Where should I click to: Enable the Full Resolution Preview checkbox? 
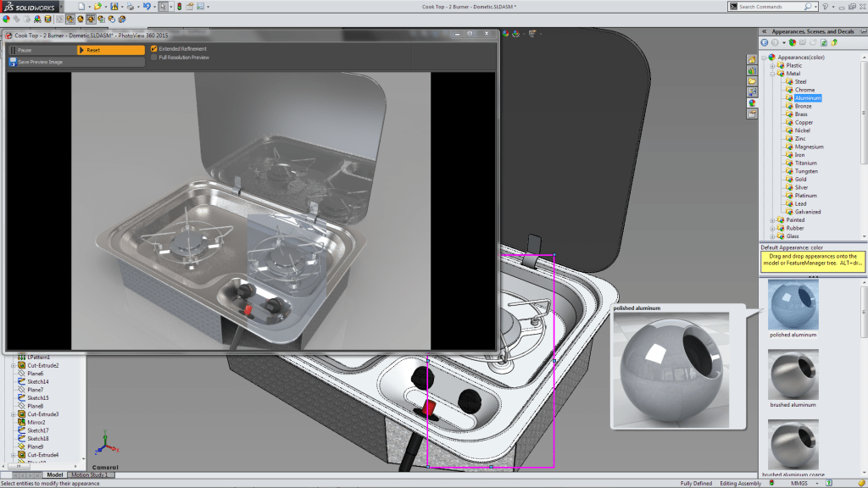[153, 58]
